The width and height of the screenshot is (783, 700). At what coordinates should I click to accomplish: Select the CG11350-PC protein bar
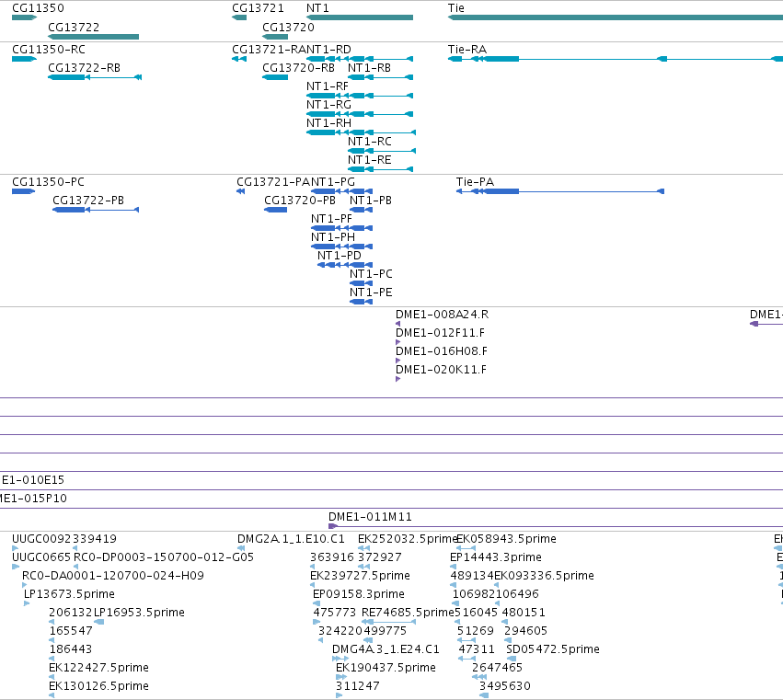pyautogui.click(x=24, y=191)
